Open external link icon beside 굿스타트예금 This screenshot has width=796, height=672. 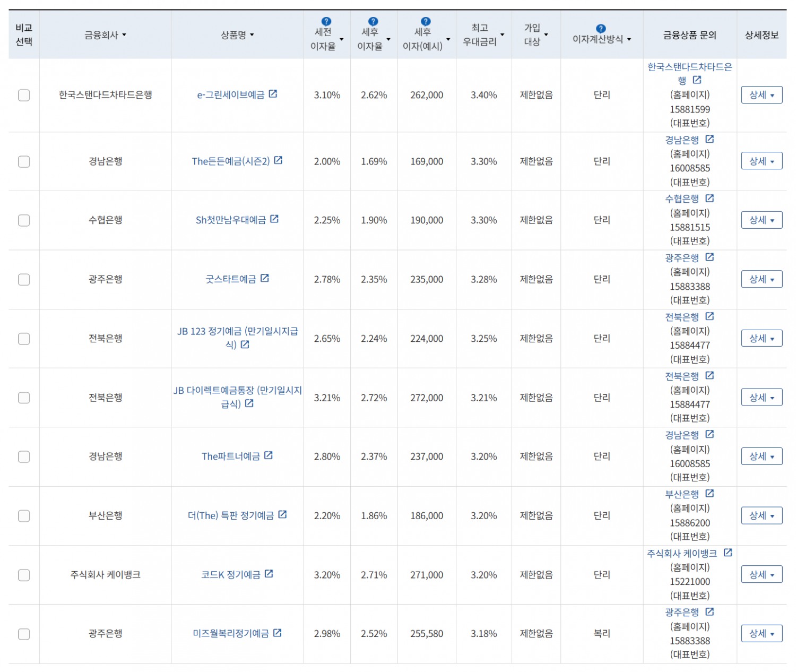[265, 278]
